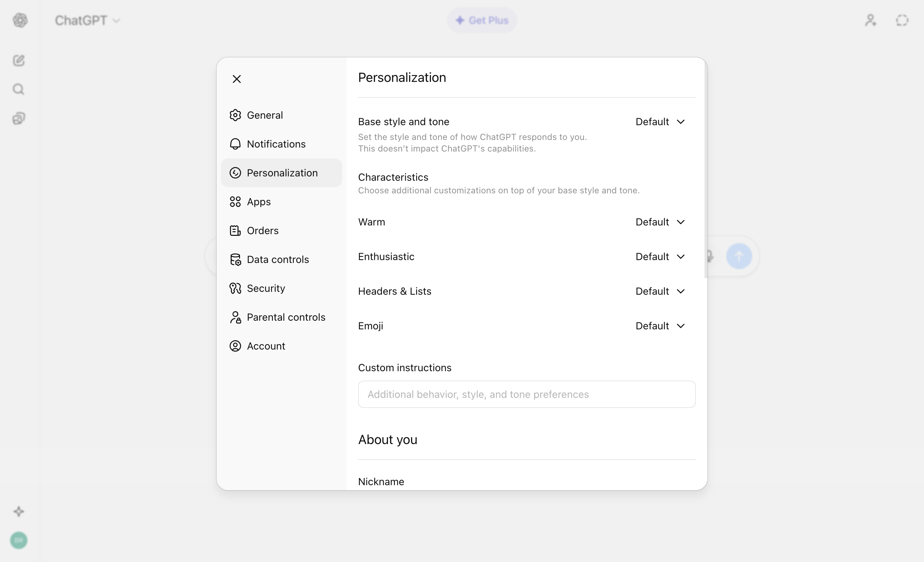Viewport: 924px width, 562px height.
Task: Click the Get Plus button
Action: (482, 20)
